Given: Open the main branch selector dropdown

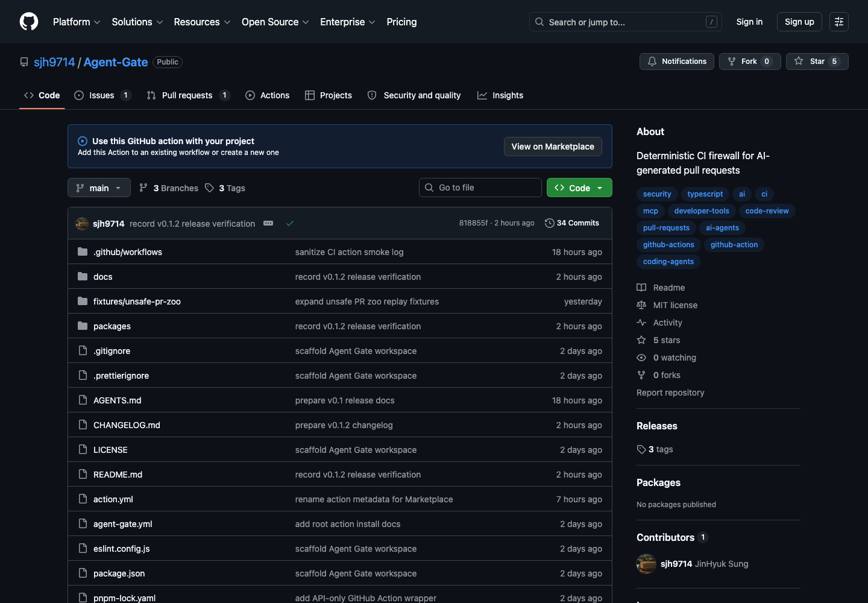Looking at the screenshot, I should click(99, 188).
